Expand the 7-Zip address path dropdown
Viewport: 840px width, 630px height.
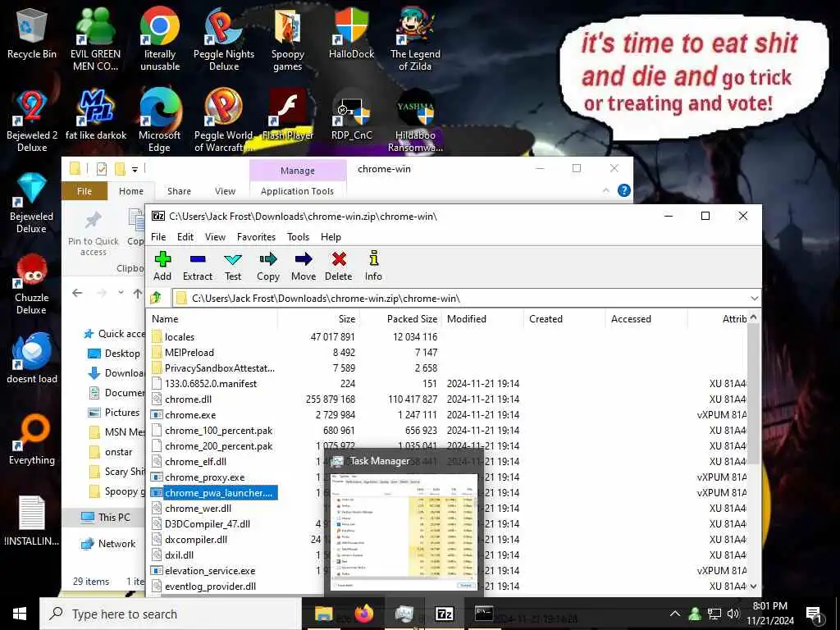click(755, 298)
